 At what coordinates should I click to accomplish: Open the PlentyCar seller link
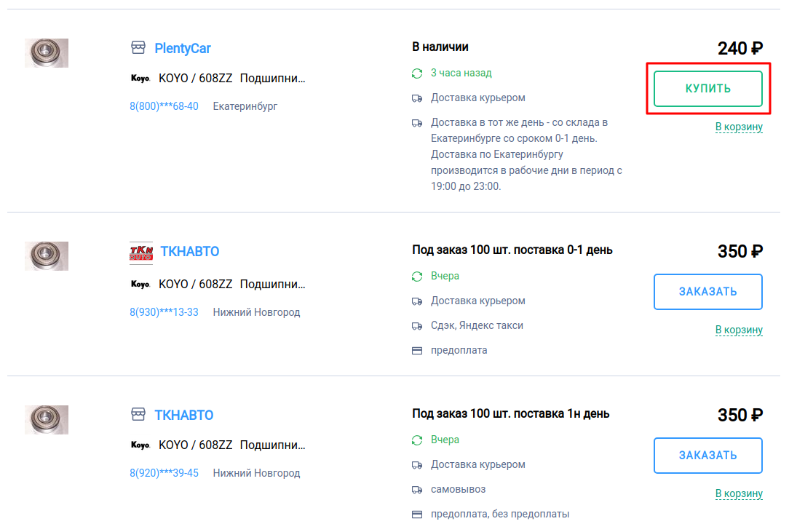coord(183,49)
